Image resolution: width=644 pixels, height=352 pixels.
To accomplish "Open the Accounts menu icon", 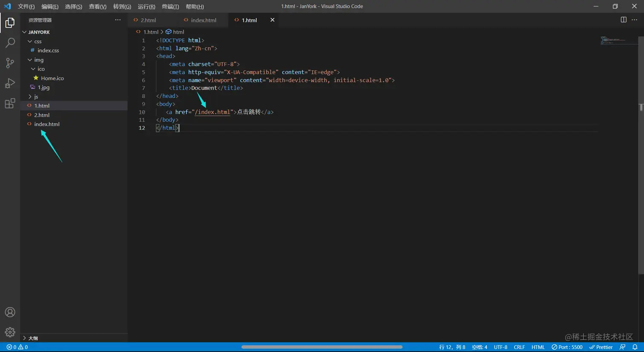I will pyautogui.click(x=10, y=312).
